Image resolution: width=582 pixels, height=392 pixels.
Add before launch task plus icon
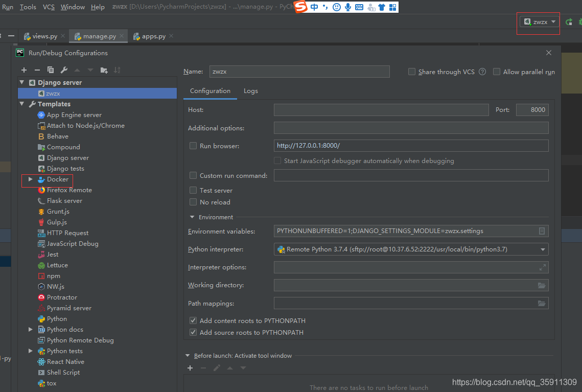pos(190,368)
